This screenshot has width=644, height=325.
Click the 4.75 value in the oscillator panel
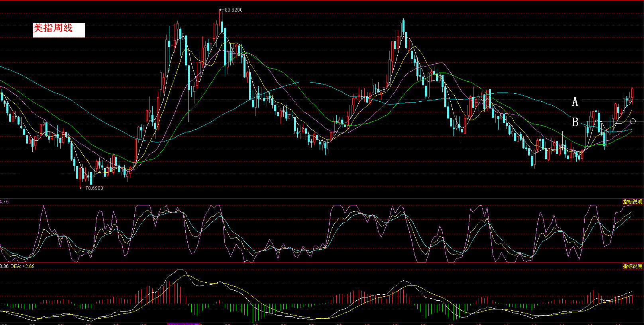pyautogui.click(x=4, y=202)
